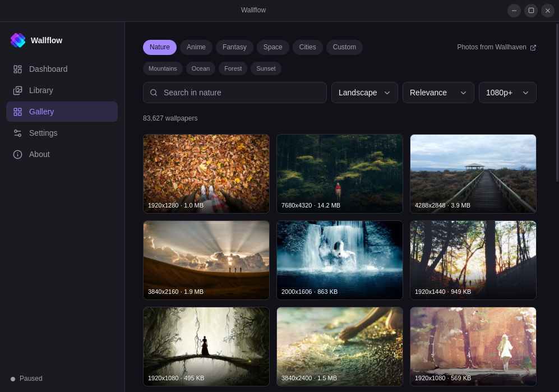
Task: Click the Settings sliders icon
Action: point(17,133)
